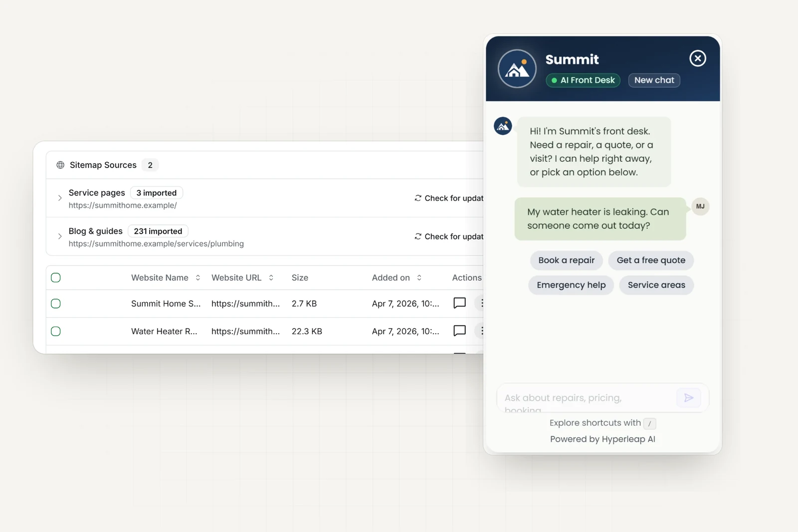Click the send message arrow icon
The height and width of the screenshot is (532, 798).
(x=689, y=397)
